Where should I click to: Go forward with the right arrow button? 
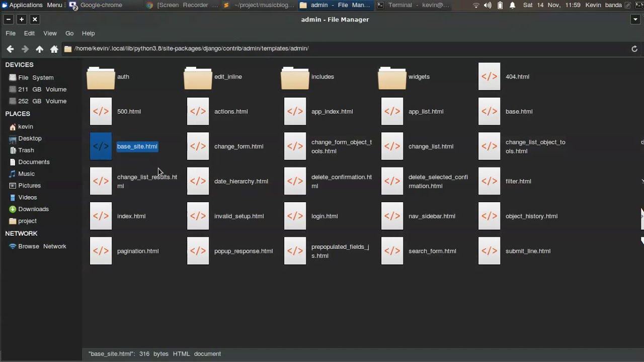pos(25,49)
